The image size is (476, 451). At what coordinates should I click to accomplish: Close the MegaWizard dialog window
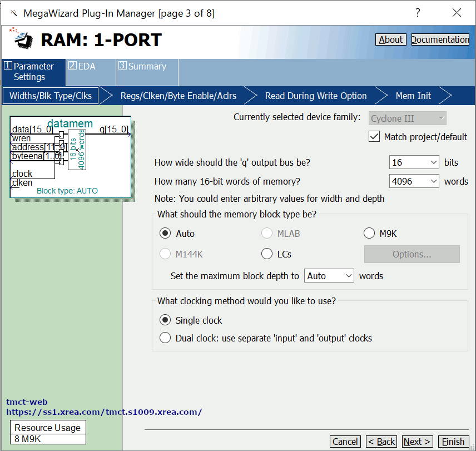(457, 13)
